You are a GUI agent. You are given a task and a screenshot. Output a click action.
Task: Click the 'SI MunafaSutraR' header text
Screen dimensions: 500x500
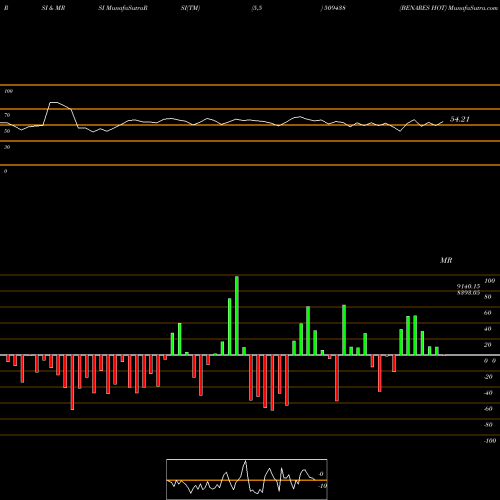pyautogui.click(x=123, y=8)
